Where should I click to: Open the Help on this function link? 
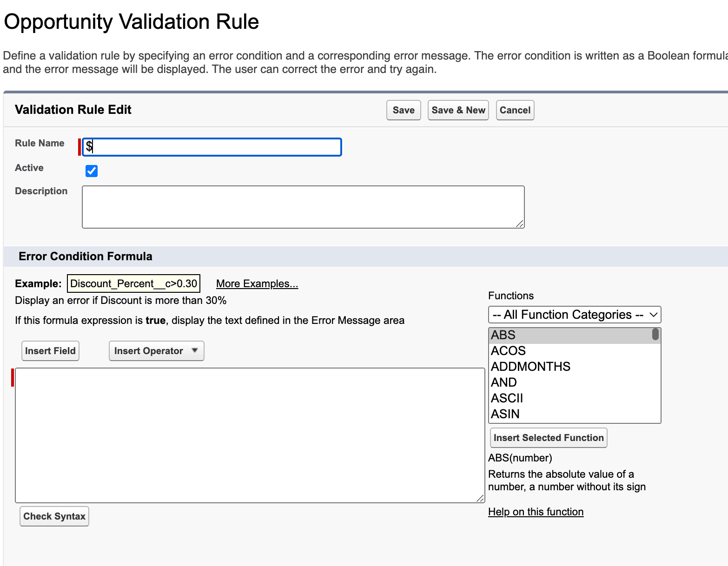pyautogui.click(x=536, y=512)
